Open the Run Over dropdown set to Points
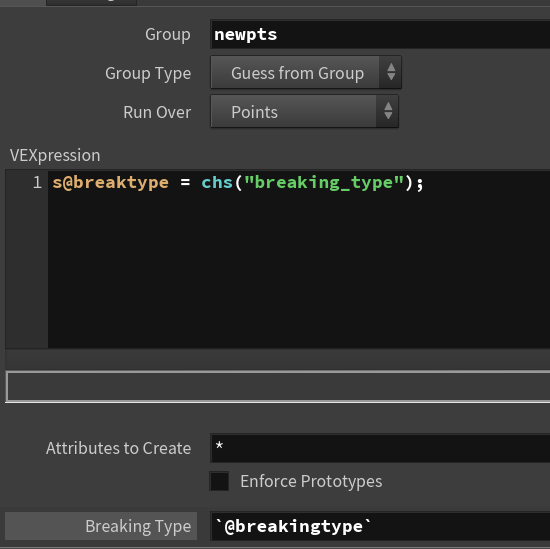Screen dimensions: 550x549 (304, 112)
